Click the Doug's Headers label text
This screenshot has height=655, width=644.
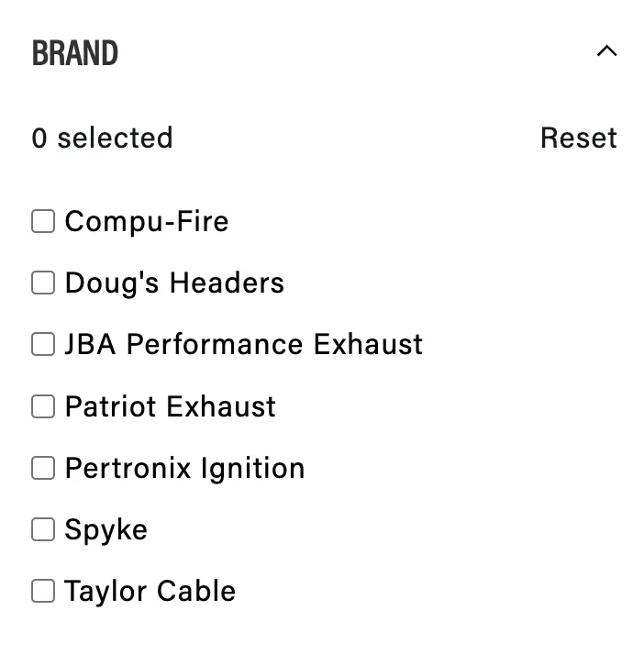pos(174,283)
